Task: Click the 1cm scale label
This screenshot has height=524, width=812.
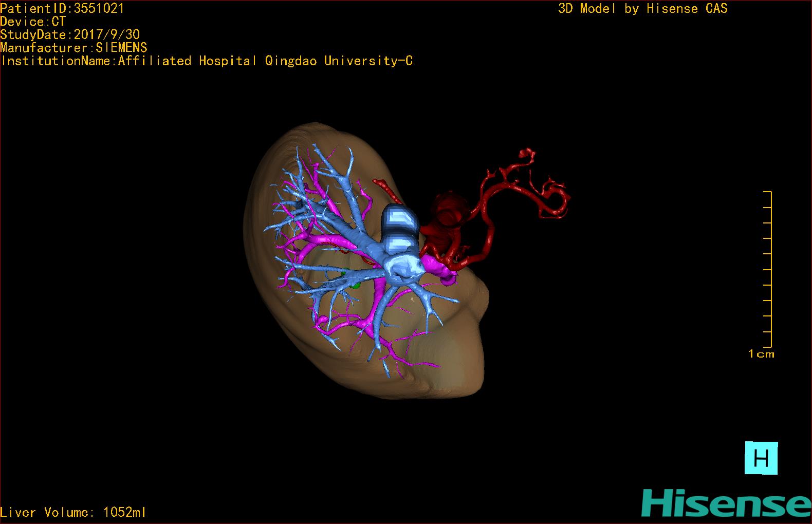Action: [x=761, y=354]
